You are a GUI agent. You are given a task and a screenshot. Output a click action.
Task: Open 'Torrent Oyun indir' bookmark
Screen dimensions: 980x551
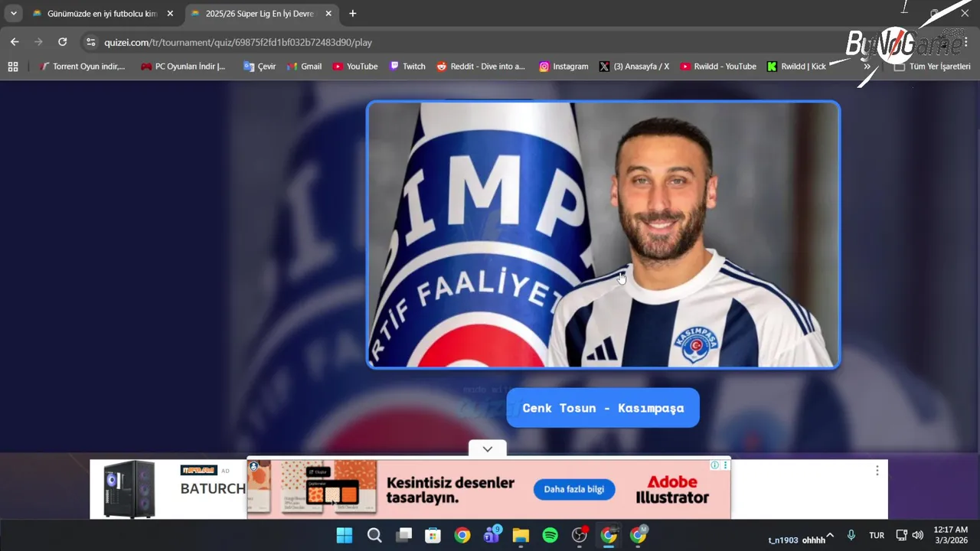[x=82, y=67]
